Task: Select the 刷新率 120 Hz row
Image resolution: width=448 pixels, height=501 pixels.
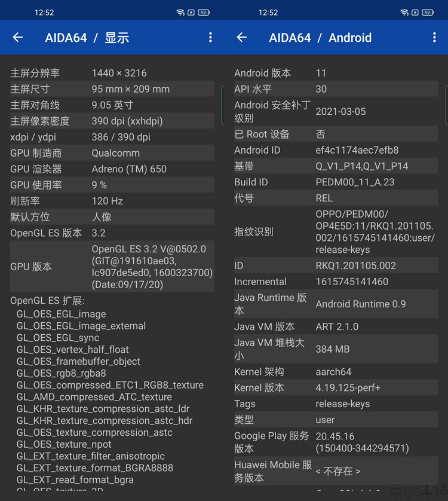Action: point(112,201)
